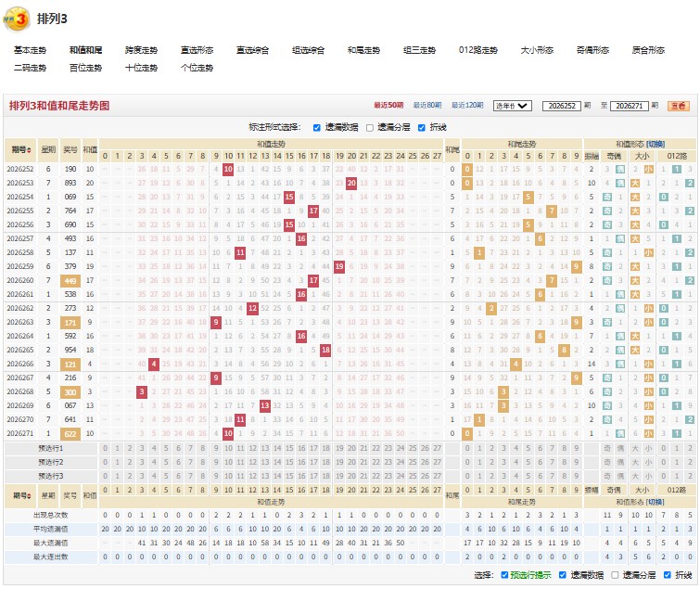The width and height of the screenshot is (700, 589).
Task: Open the 和值和尾 menu item
Action: click(85, 50)
